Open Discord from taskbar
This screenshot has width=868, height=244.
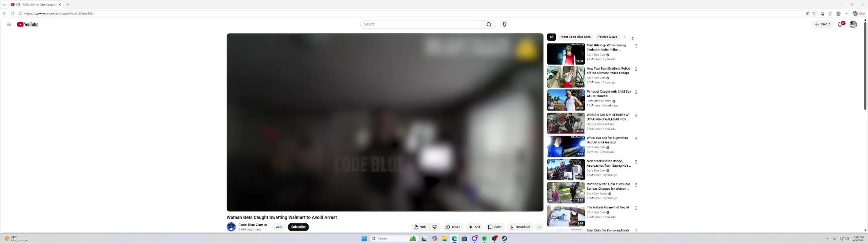475,239
